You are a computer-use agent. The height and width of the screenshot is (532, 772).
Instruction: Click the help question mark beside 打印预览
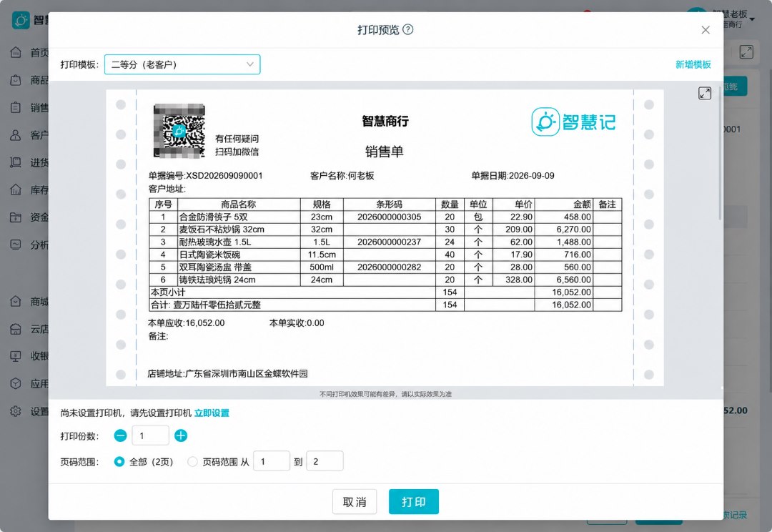407,29
